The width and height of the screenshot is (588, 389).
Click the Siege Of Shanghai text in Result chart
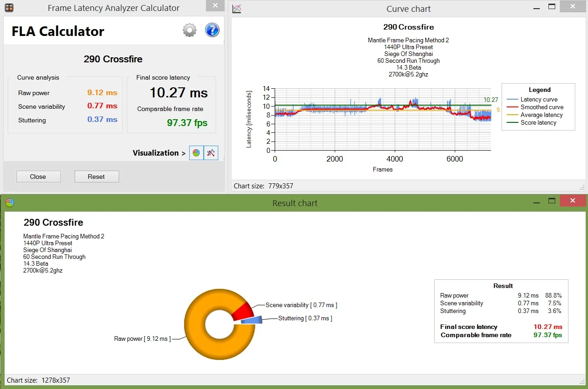(x=47, y=250)
